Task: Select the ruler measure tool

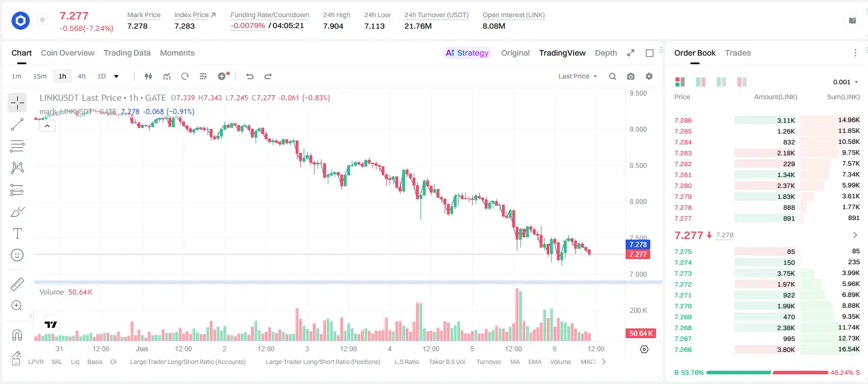Action: (17, 284)
